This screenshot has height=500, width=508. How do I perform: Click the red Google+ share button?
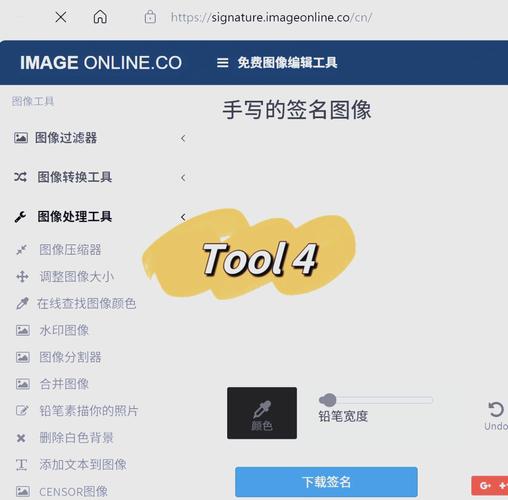point(490,486)
